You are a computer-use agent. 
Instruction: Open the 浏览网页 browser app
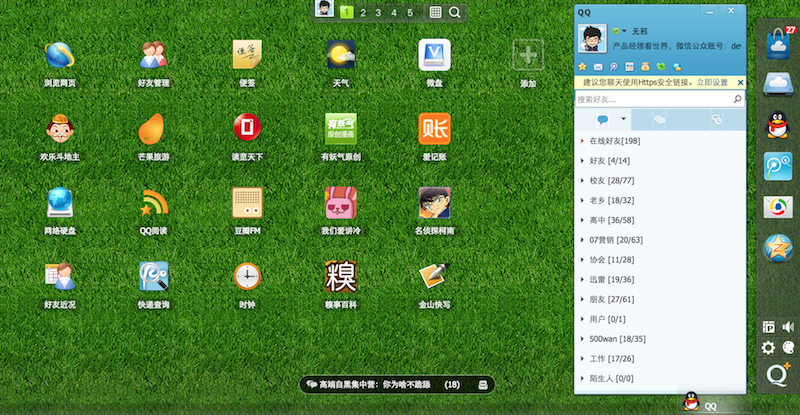click(60, 56)
